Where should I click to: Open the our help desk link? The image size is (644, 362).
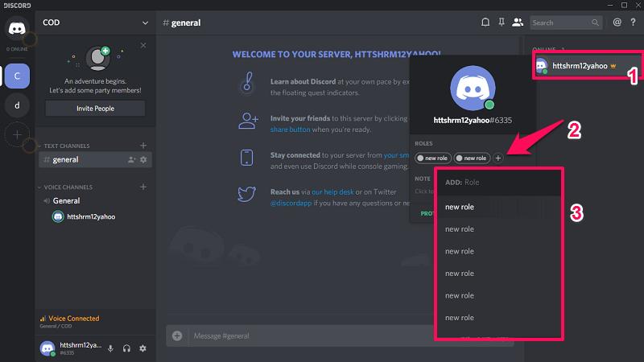pos(332,191)
